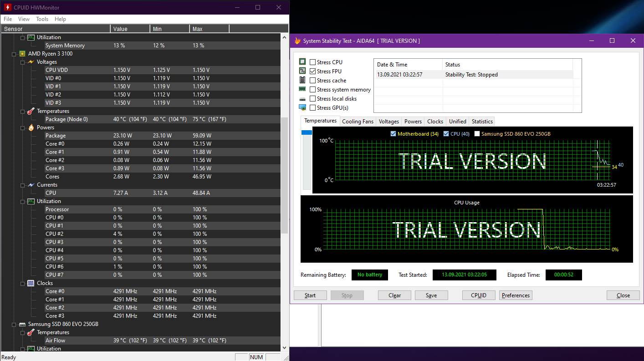644x361 pixels.
Task: Switch to the Voltages tab in AIDA64
Action: click(389, 122)
